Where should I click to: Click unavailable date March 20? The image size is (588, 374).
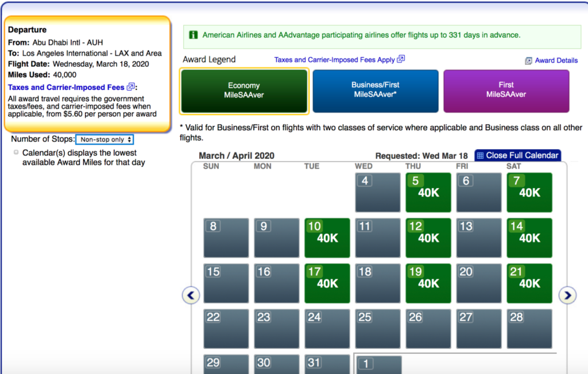(x=479, y=283)
